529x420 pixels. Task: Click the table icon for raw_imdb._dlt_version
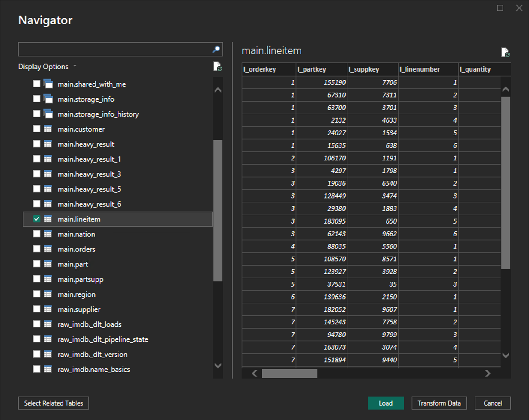(48, 354)
